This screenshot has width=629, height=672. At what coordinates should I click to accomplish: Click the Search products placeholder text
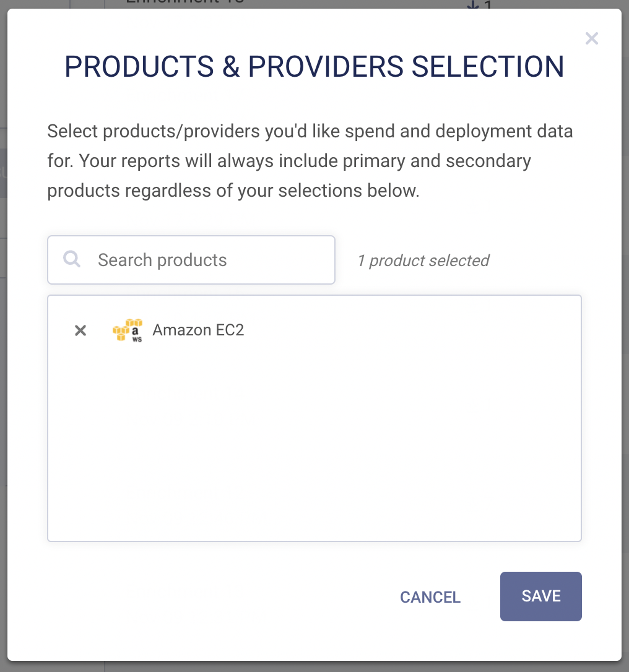[162, 260]
